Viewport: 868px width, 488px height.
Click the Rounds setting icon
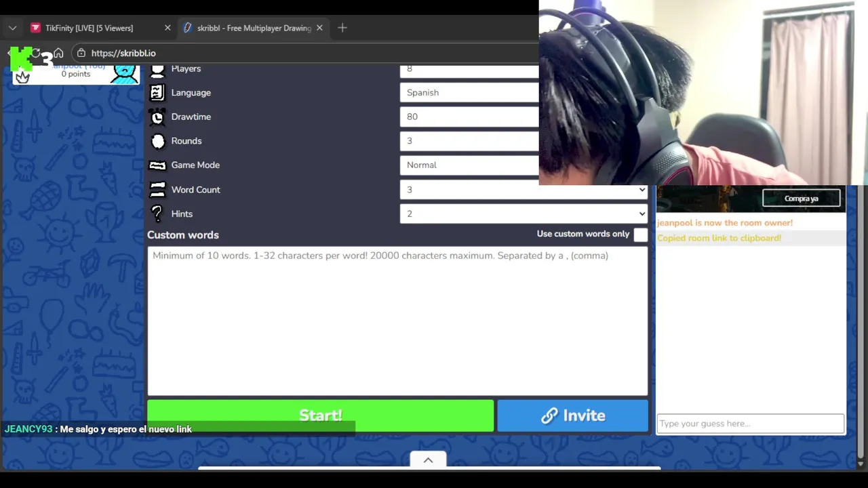click(x=157, y=141)
